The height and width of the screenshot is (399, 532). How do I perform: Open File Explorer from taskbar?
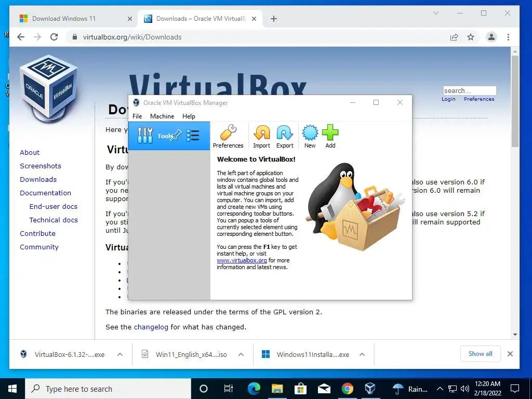(277, 389)
